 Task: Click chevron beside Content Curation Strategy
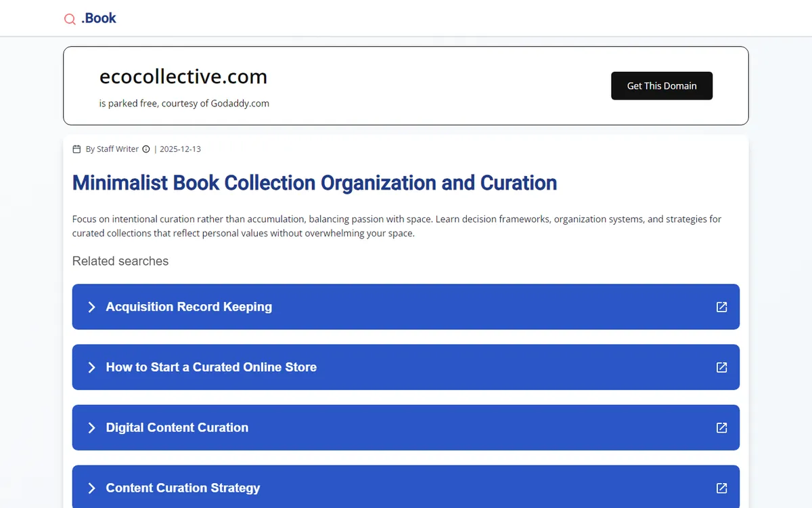(x=91, y=488)
